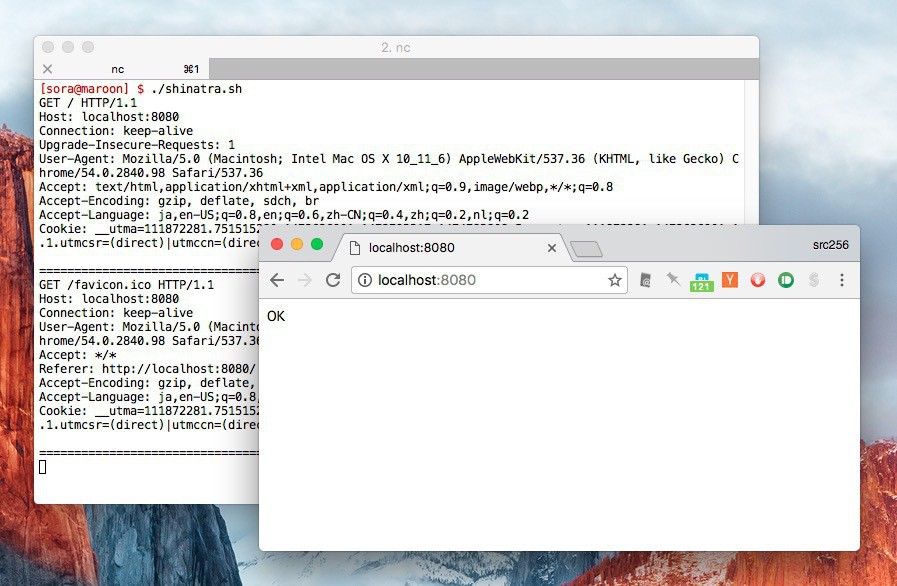Open the gray address-book extension icon
Image resolution: width=897 pixels, height=586 pixels.
coord(645,280)
